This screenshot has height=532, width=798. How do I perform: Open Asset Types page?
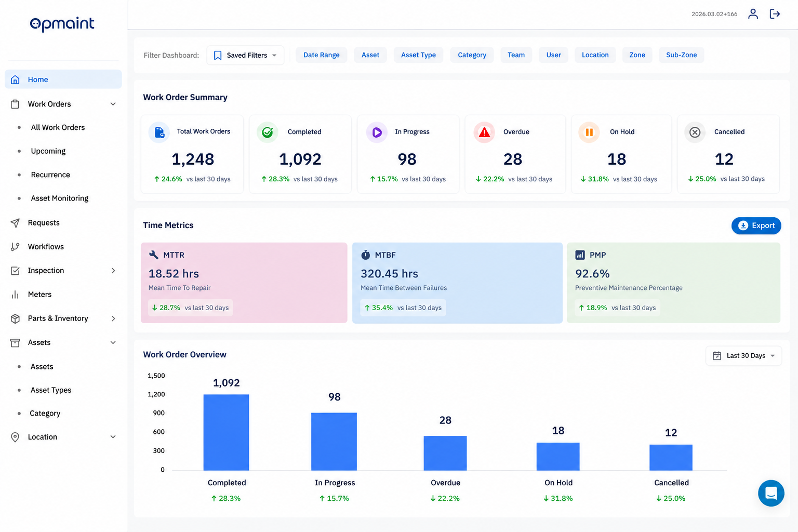[51, 390]
